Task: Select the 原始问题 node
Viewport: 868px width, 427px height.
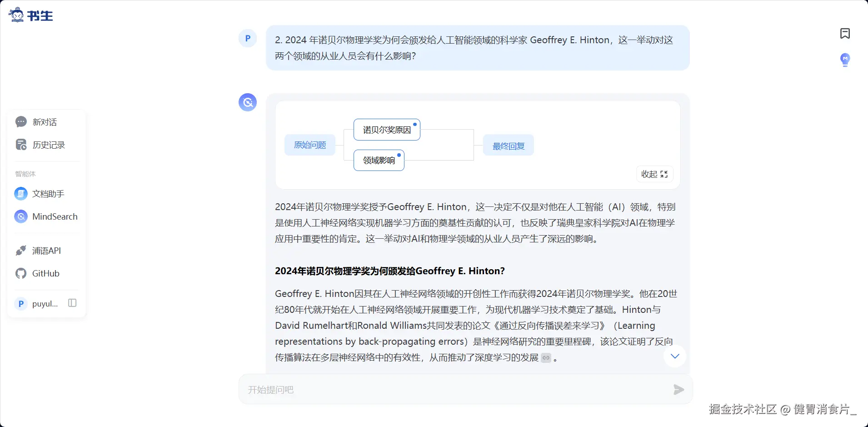Action: coord(310,145)
